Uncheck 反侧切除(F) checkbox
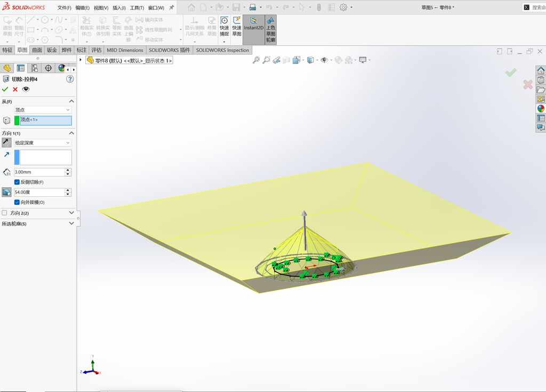This screenshot has height=392, width=546. 17,182
